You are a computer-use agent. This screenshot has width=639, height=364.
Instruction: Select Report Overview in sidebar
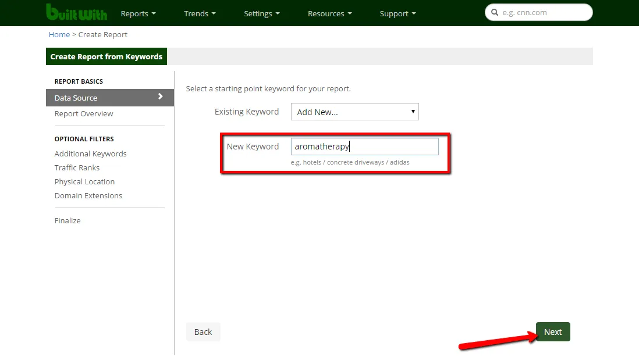pyautogui.click(x=84, y=113)
